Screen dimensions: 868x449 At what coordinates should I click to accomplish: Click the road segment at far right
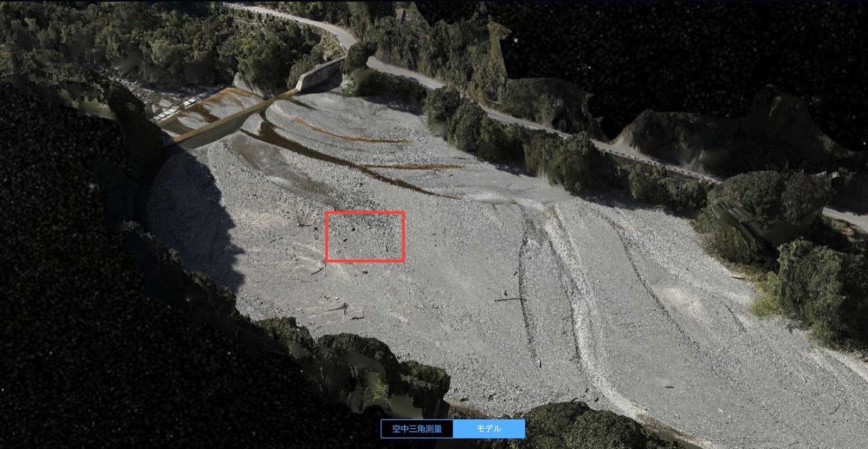pos(846,215)
